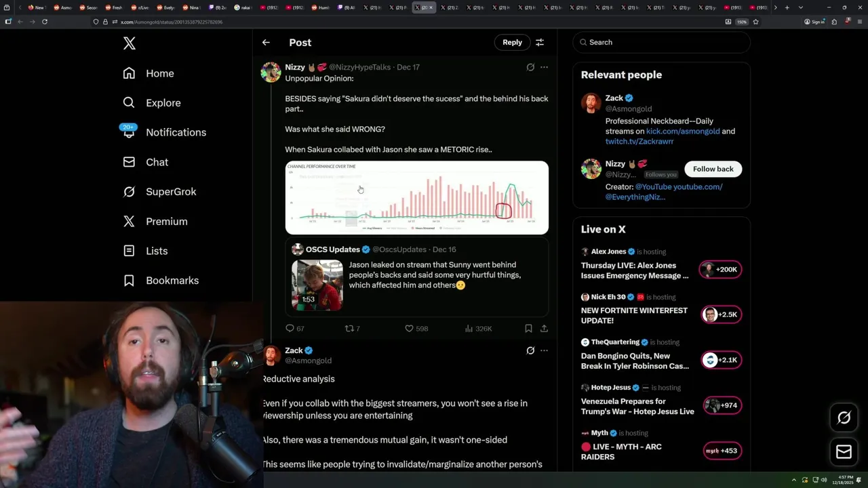Click the browser address bar URL
The image size is (868, 488).
coord(172,22)
